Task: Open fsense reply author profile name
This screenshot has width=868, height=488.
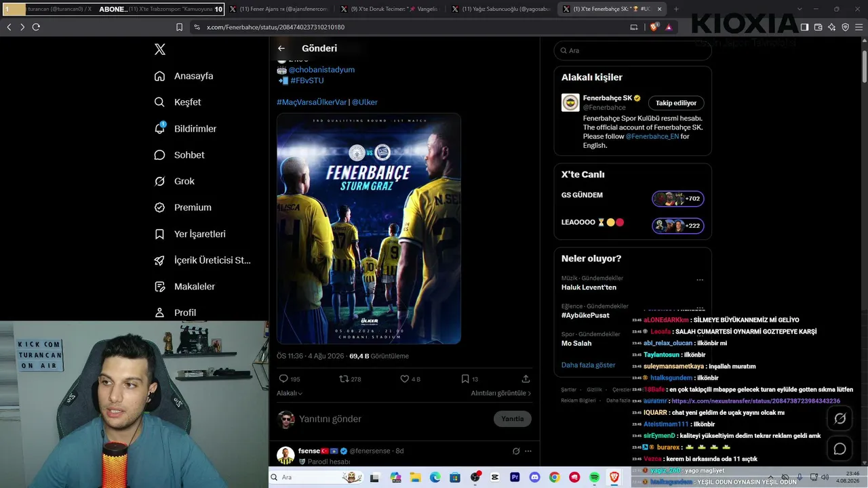Action: pyautogui.click(x=309, y=451)
